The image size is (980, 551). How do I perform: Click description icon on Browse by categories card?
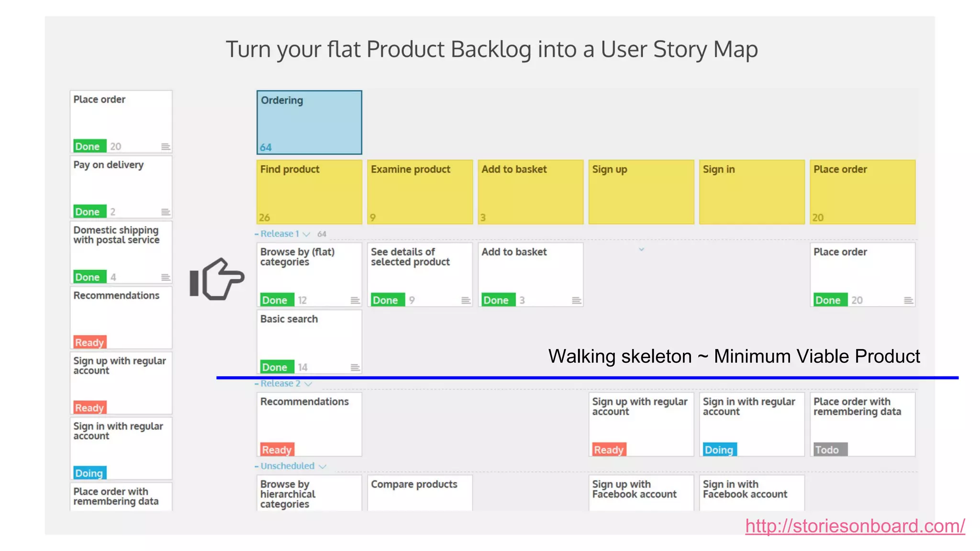[355, 300]
